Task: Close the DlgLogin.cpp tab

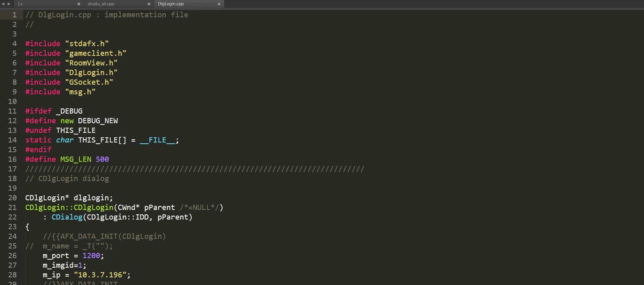Action: (219, 4)
